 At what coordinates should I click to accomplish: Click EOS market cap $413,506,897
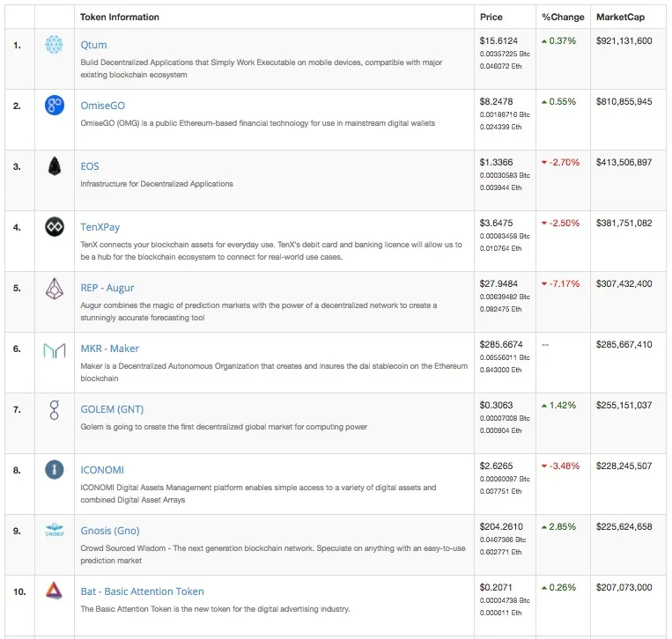[624, 162]
